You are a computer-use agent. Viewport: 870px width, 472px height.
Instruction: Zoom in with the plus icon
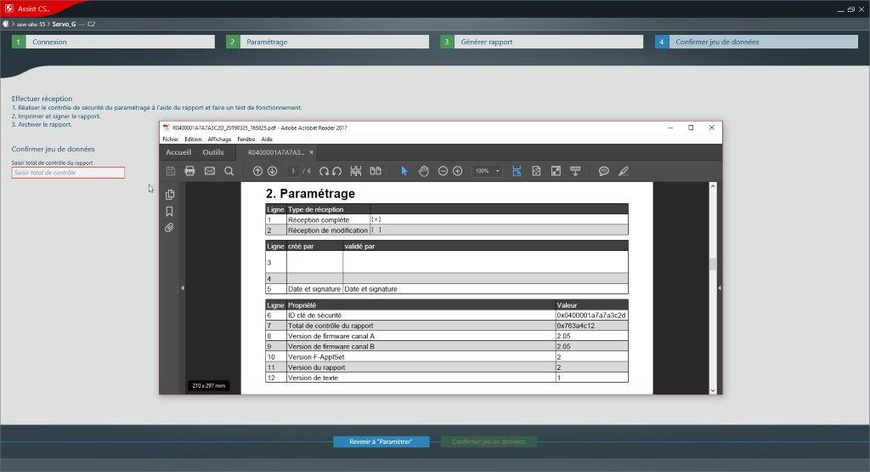click(458, 171)
